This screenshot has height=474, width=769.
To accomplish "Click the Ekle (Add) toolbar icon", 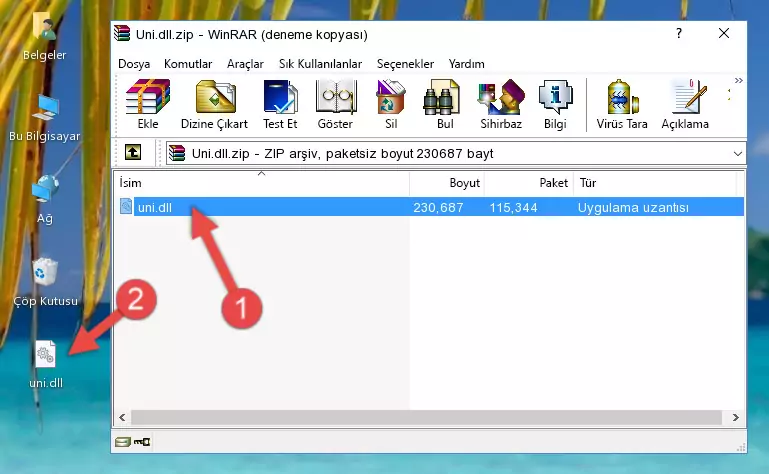I will (148, 104).
